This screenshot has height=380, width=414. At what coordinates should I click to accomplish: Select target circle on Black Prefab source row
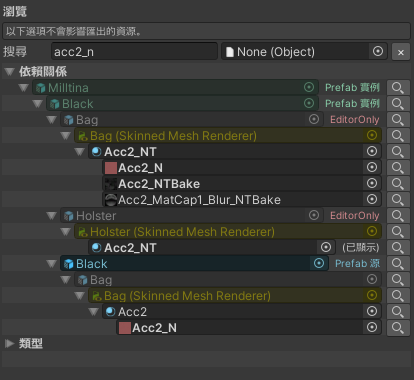pyautogui.click(x=319, y=263)
